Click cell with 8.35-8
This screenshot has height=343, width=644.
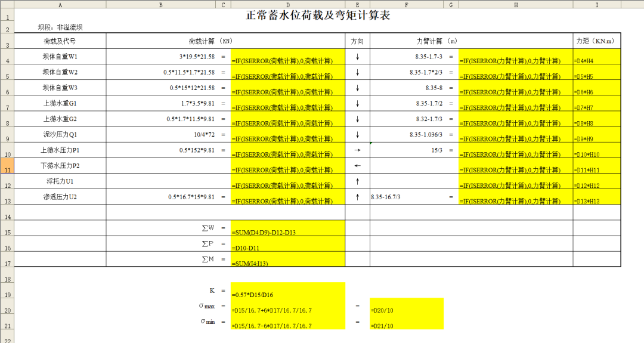coord(407,88)
